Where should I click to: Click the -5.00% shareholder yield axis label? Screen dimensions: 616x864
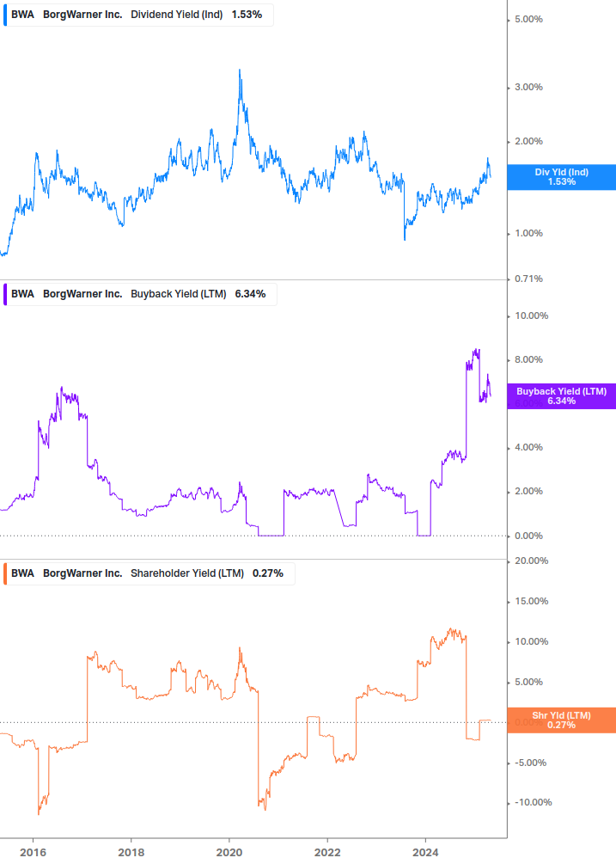530,763
